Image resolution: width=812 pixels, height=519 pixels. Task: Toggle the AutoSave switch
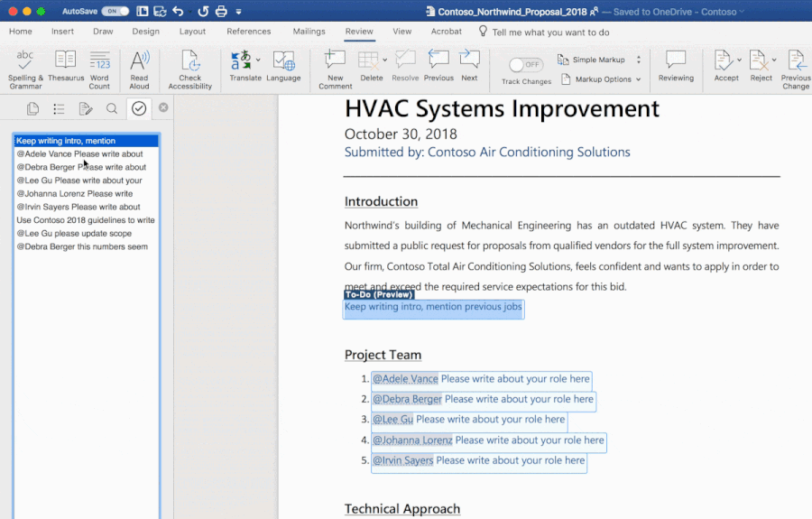tap(115, 12)
